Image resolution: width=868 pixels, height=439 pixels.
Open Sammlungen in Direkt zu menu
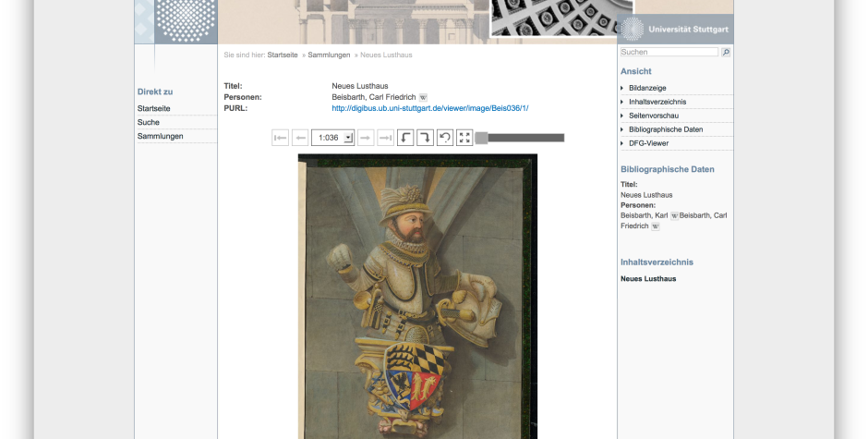pyautogui.click(x=160, y=136)
